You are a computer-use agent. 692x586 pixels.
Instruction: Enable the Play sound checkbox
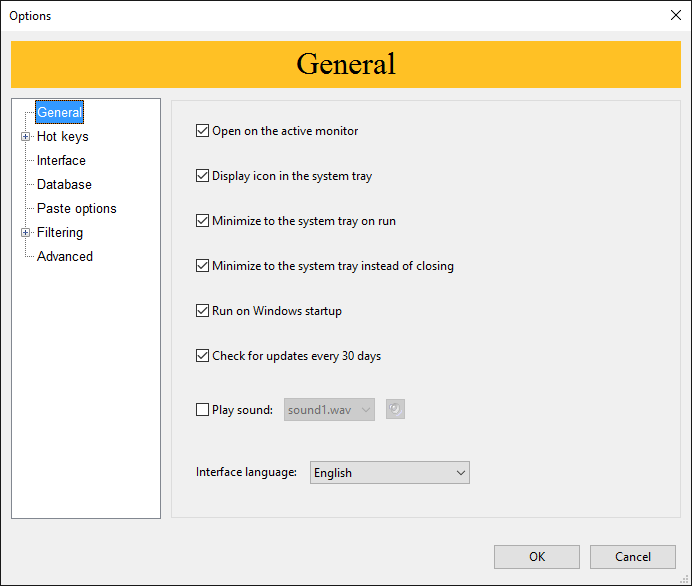[x=203, y=410]
